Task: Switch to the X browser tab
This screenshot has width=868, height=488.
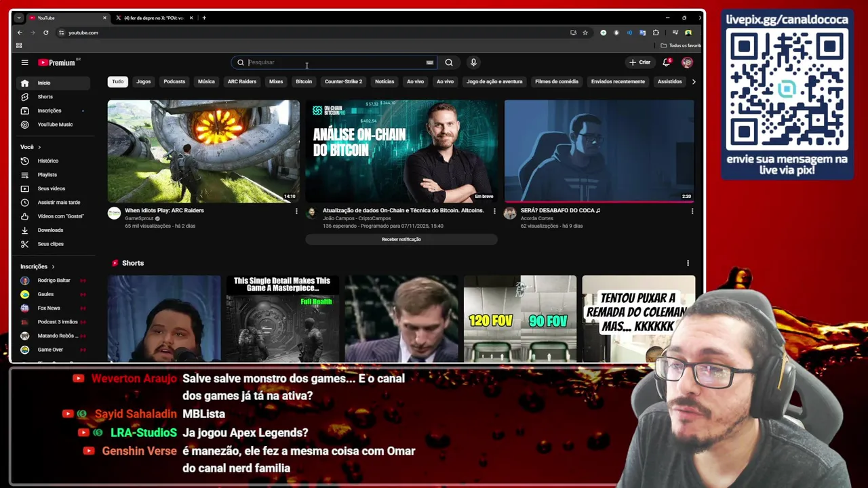Action: tap(153, 18)
